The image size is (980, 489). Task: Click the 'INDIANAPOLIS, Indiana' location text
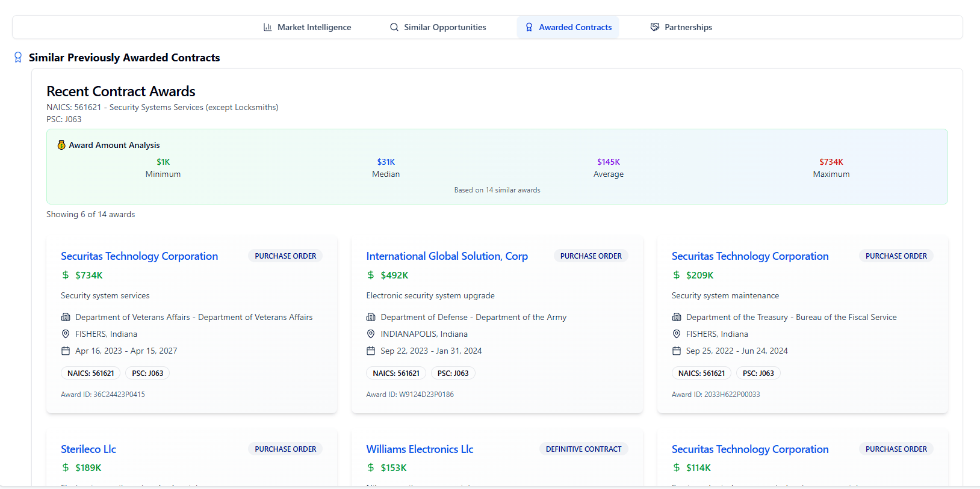click(424, 334)
